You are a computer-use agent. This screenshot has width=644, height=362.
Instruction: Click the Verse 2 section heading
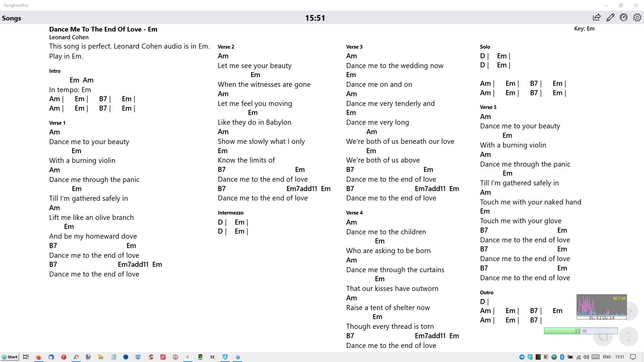coord(226,47)
